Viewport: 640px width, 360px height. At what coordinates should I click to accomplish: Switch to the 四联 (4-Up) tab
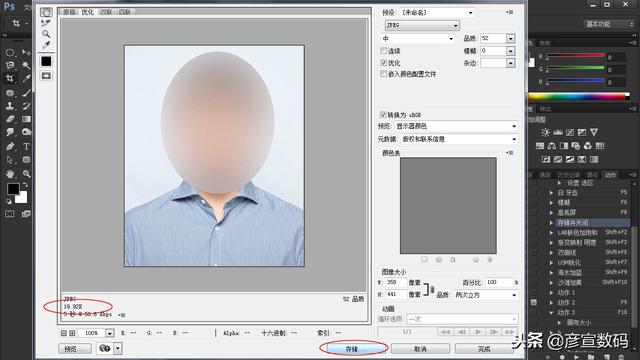click(x=124, y=12)
